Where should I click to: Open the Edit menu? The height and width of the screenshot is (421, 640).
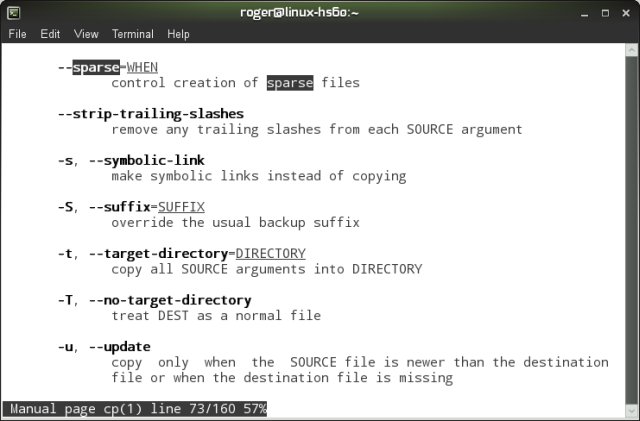pos(50,34)
